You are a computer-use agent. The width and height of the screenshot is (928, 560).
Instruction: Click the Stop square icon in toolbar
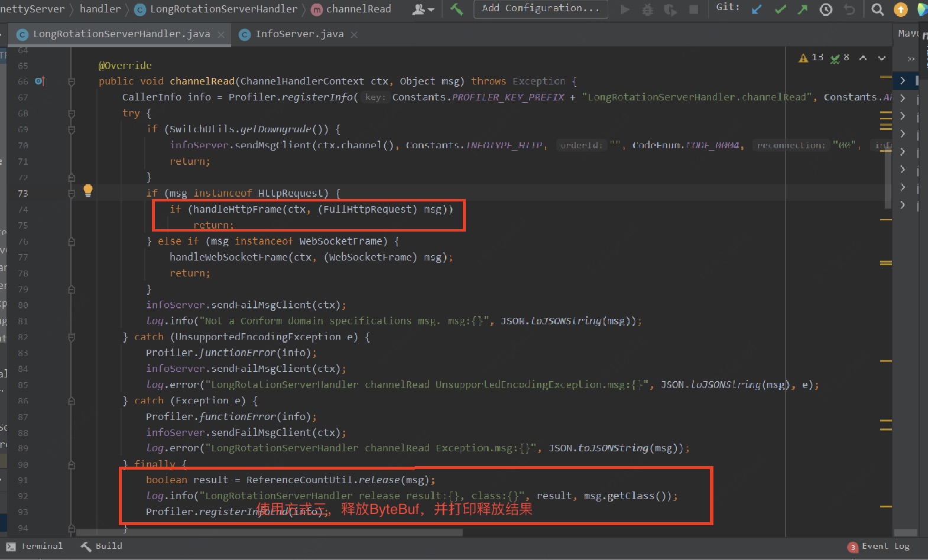coord(694,9)
